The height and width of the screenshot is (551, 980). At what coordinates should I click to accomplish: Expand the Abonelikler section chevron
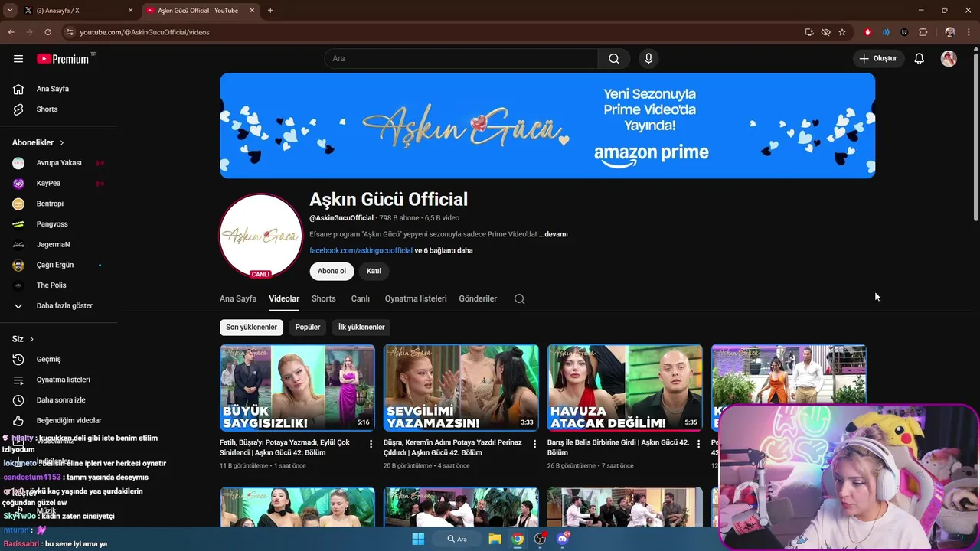coord(62,143)
